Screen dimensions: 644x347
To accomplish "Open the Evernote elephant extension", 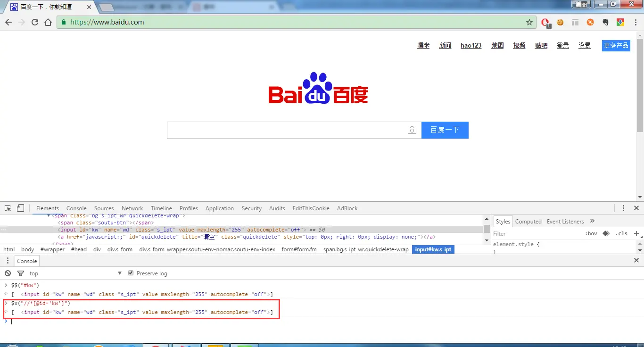I will tap(605, 22).
